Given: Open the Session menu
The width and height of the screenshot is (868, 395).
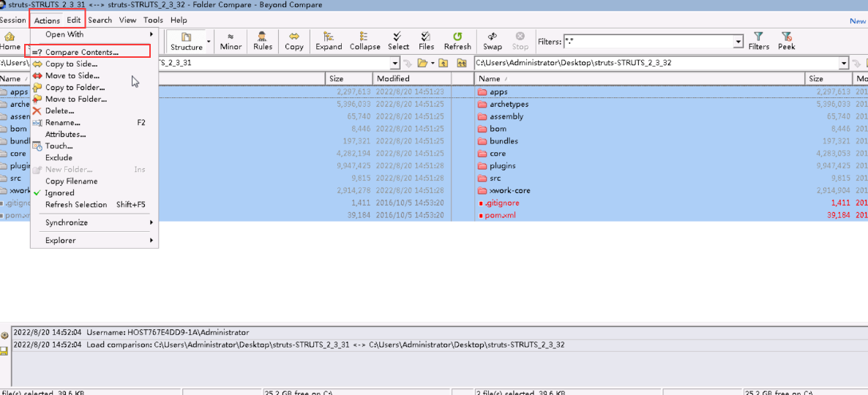Looking at the screenshot, I should (12, 20).
